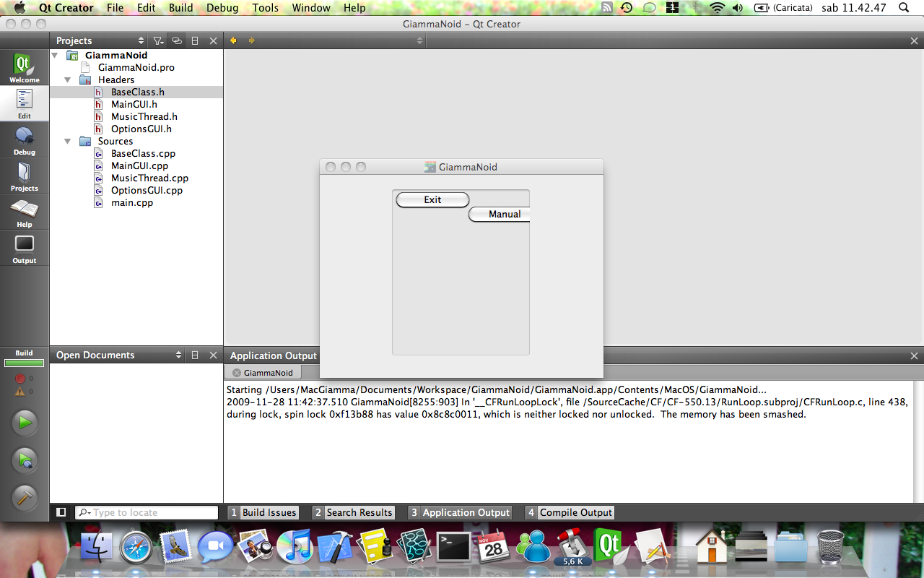Close the GiammaNoid output tab
Viewport: 924px width, 578px height.
pos(237,373)
